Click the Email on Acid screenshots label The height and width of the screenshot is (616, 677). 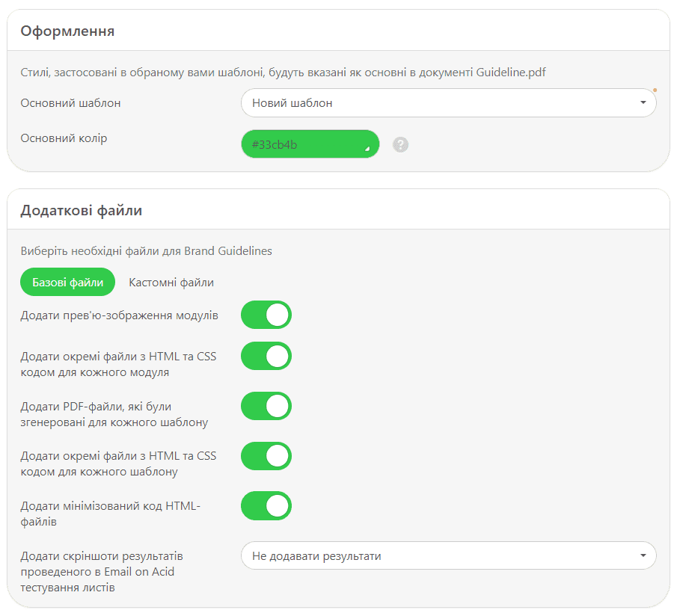coord(102,571)
